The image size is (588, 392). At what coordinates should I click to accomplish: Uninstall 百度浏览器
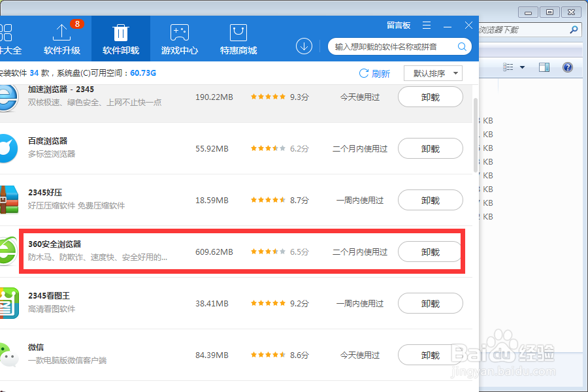(x=430, y=148)
